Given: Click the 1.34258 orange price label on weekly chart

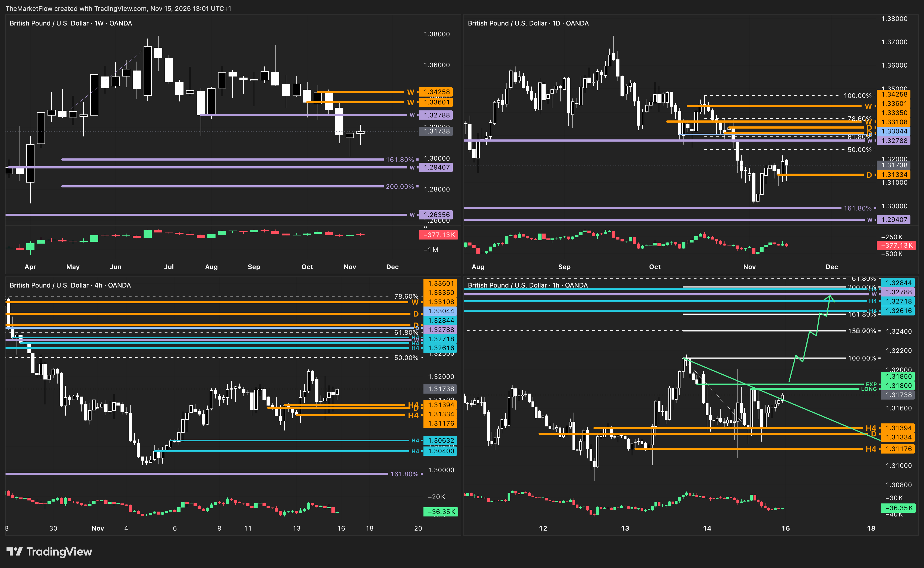Looking at the screenshot, I should pos(436,92).
